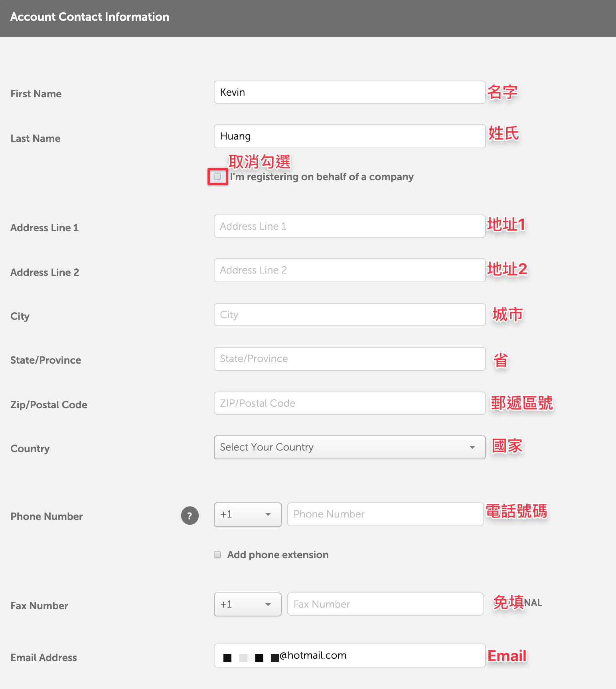
Task: Click inside the City text field
Action: coord(349,315)
